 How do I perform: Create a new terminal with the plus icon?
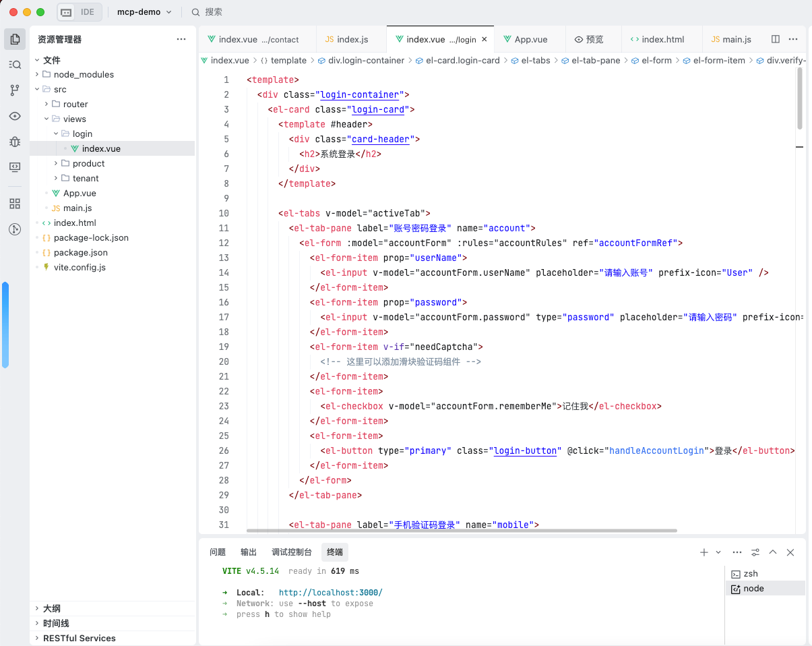click(704, 552)
